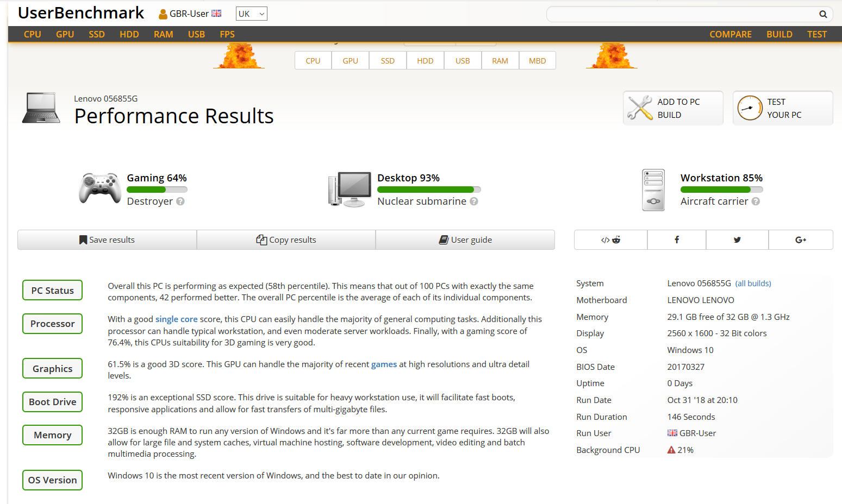Image resolution: width=842 pixels, height=504 pixels.
Task: Open the UK country dropdown
Action: [252, 14]
